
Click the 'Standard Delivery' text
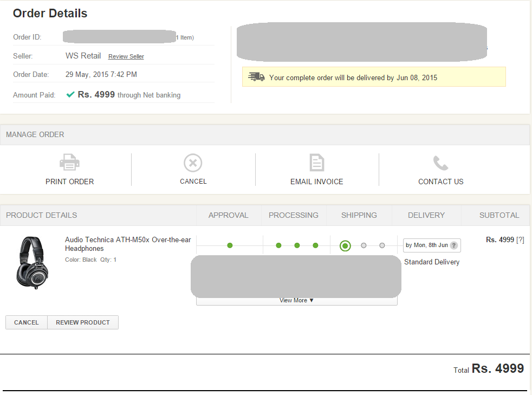coord(432,262)
